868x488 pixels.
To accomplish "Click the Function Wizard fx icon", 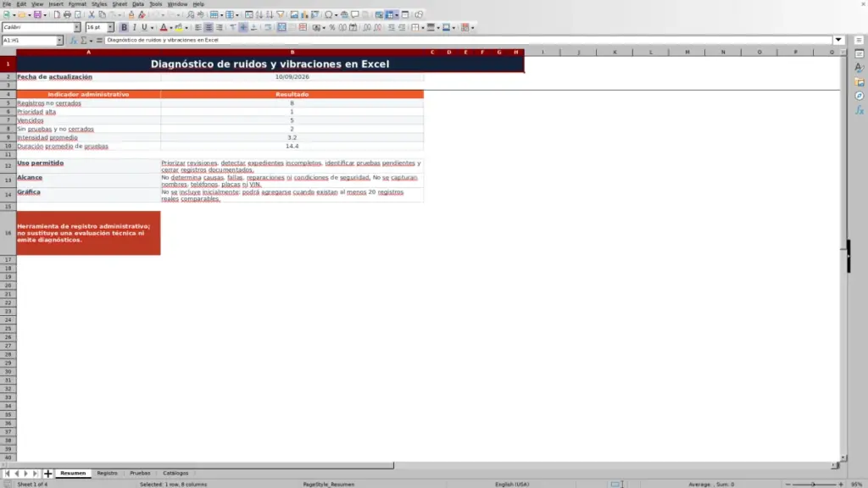I will 73,41.
